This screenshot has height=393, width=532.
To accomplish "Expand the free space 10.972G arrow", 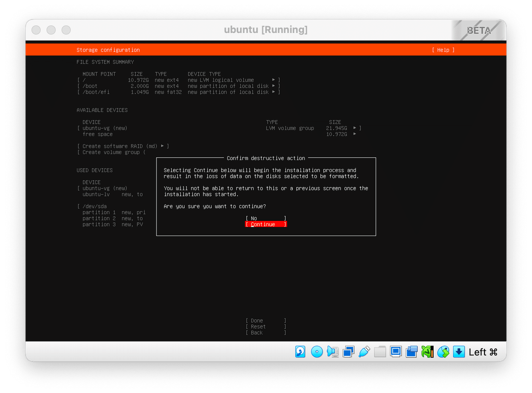I will pos(355,134).
